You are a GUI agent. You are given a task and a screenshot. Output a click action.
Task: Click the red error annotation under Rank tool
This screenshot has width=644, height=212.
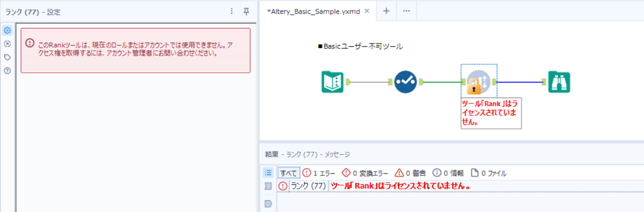[491, 113]
